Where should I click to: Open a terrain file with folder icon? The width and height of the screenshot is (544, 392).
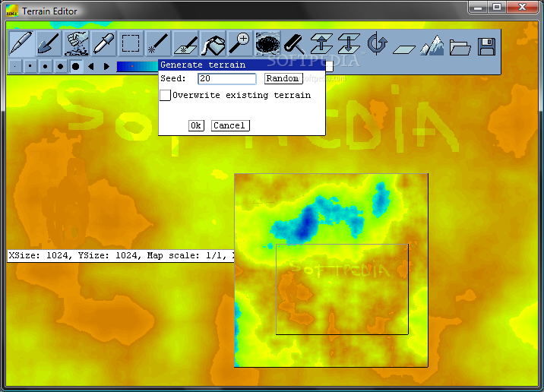point(460,47)
